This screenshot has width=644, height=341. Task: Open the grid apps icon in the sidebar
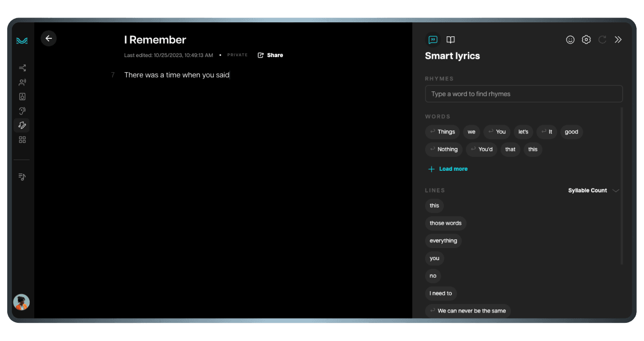tap(22, 140)
